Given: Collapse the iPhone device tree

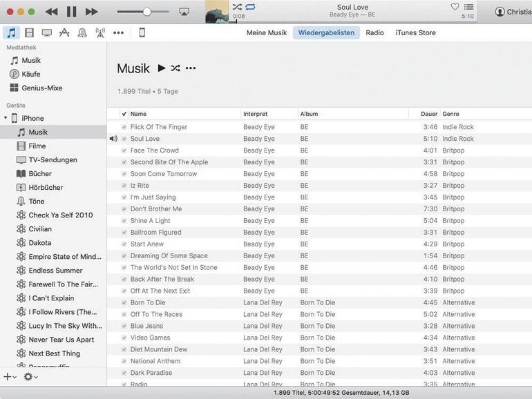Looking at the screenshot, I should click(6, 118).
